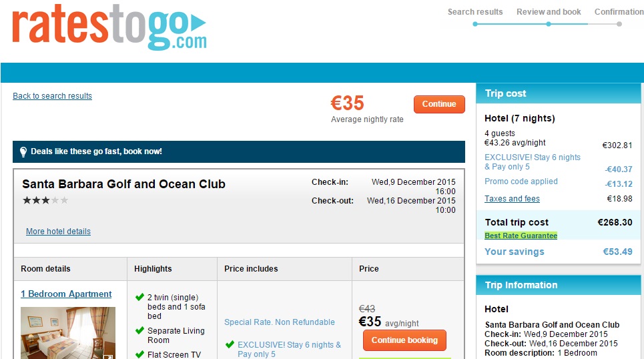Click the Confirmation step dot

(619, 24)
